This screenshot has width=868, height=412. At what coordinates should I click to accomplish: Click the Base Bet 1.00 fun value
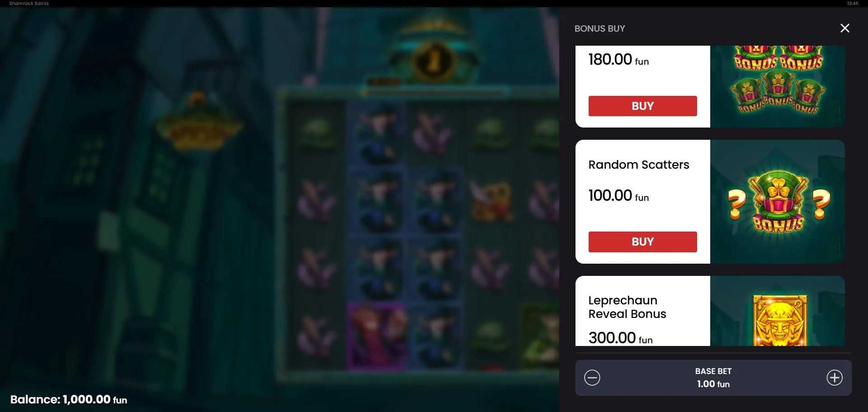[713, 384]
